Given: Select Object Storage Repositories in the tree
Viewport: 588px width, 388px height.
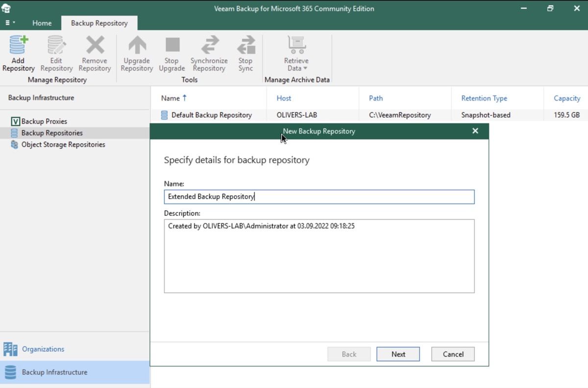Looking at the screenshot, I should [63, 145].
